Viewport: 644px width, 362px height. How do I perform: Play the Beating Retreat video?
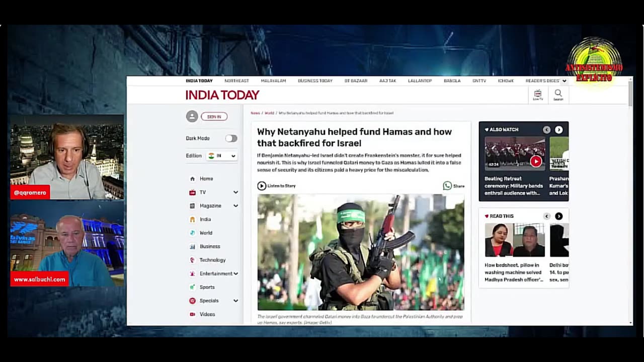click(x=536, y=161)
